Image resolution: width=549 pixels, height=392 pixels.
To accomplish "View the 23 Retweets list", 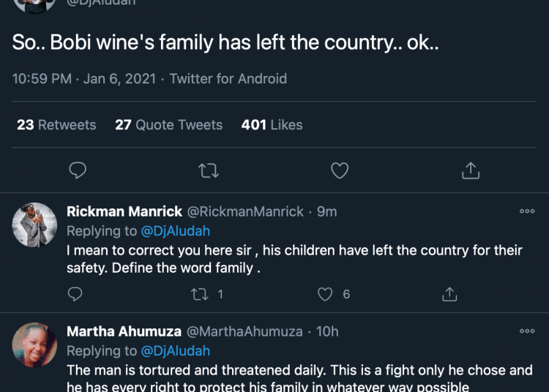I will click(56, 125).
